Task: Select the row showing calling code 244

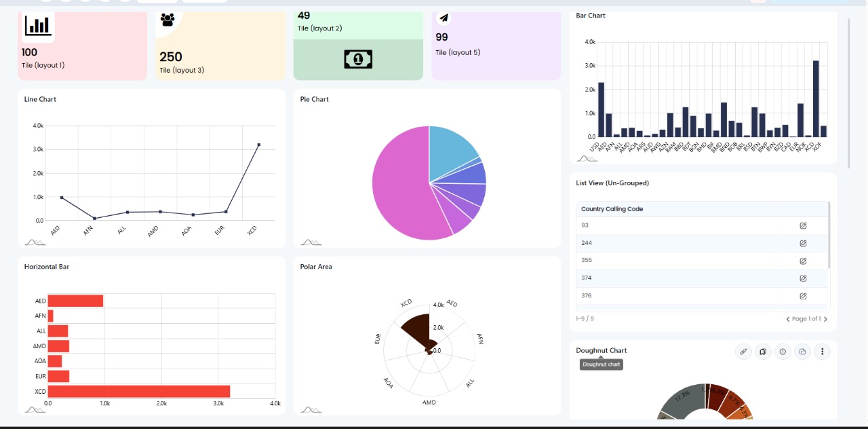Action: (678, 242)
